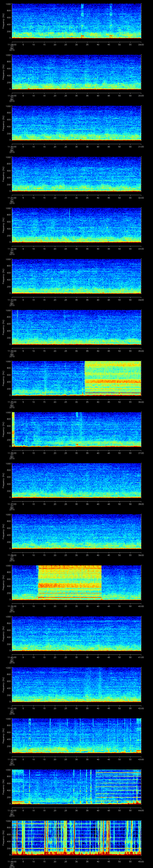The height and width of the screenshot is (868, 153).
Task: Select the spectrogram panel starting at 11:34:00
Action: pyautogui.click(x=76, y=327)
